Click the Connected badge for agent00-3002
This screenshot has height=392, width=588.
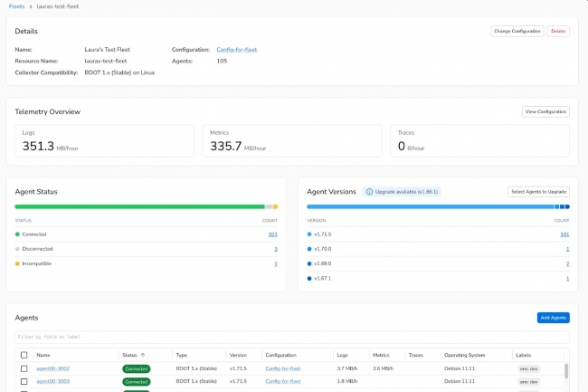pyautogui.click(x=137, y=368)
